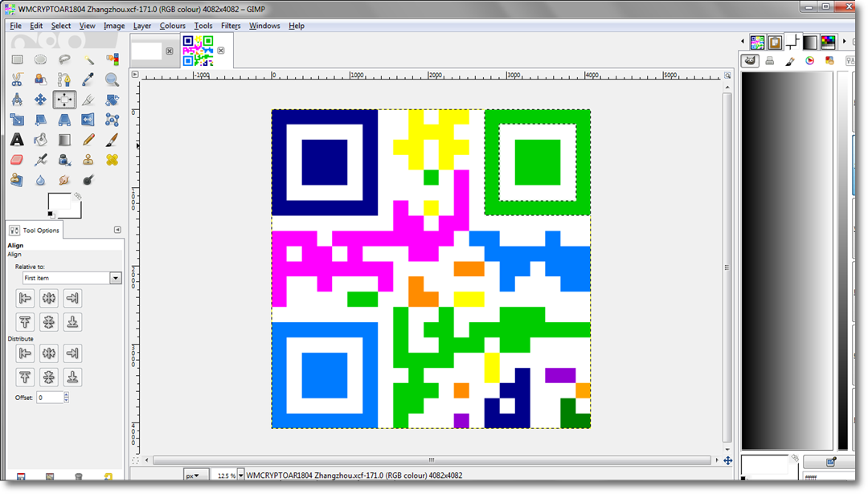Select the Rectangle Select tool
Image resolution: width=868 pixels, height=494 pixels.
[17, 59]
